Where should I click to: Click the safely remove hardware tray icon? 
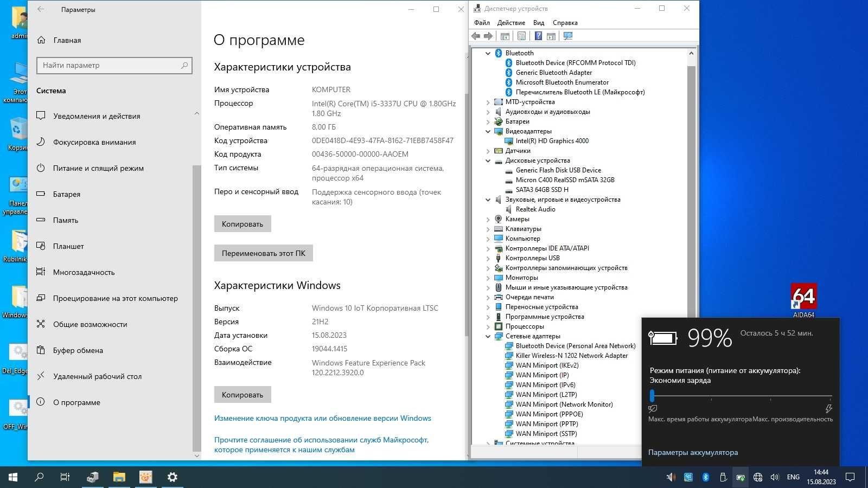coord(723,477)
